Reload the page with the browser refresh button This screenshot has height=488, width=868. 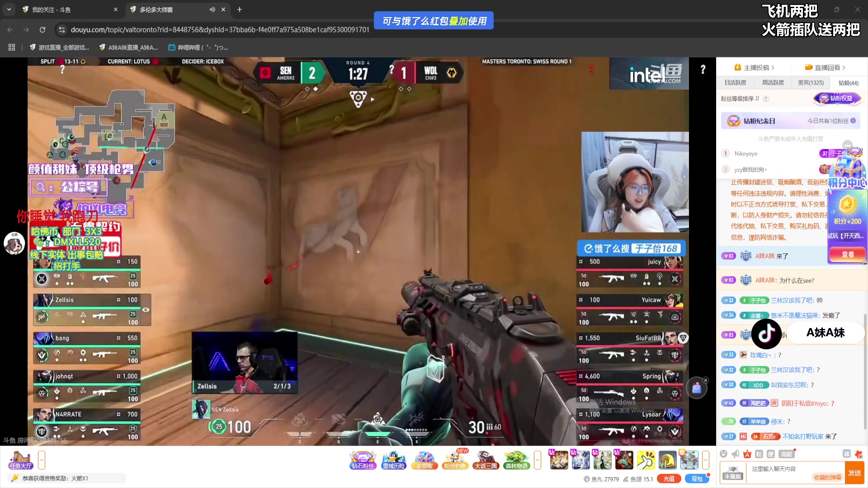[42, 30]
